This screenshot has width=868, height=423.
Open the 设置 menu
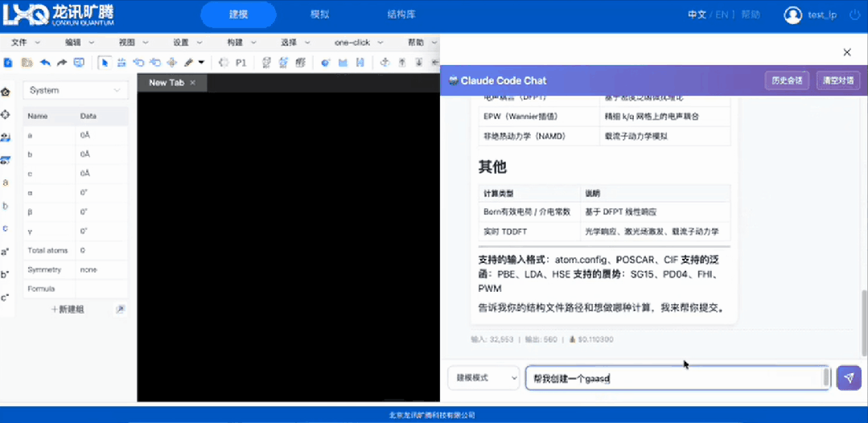[x=187, y=42]
